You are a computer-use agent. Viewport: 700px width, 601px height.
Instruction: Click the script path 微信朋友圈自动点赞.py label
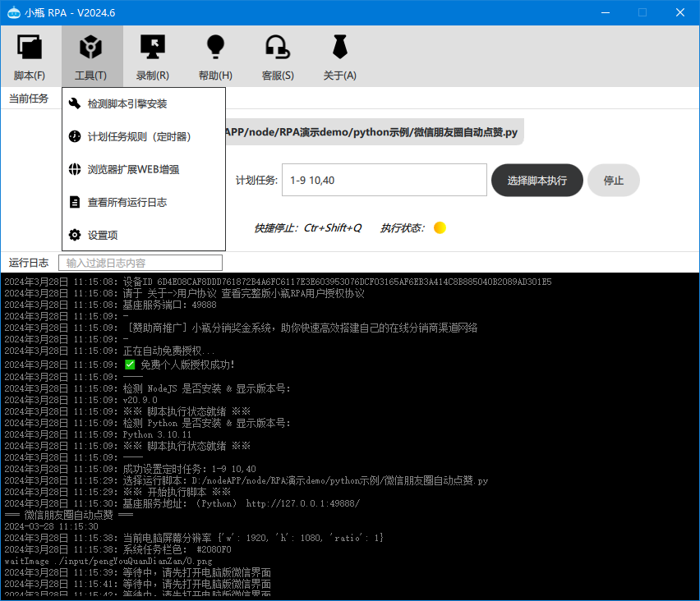click(x=373, y=132)
